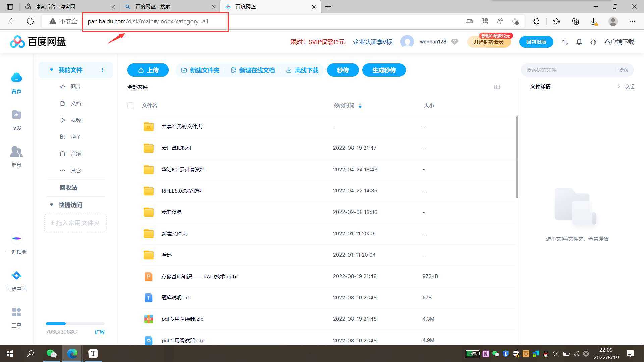Viewport: 644px width, 362px height.
Task: Select 文档 category
Action: pos(70,103)
